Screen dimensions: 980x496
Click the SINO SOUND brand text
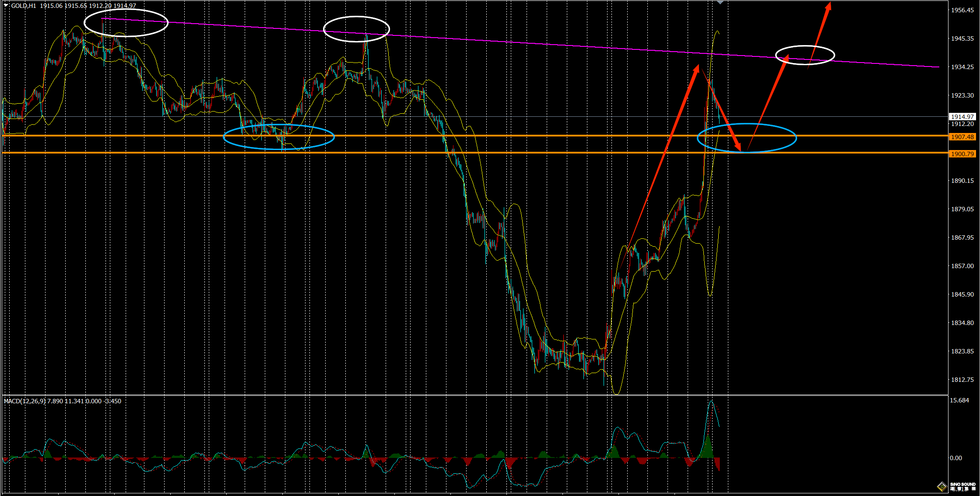963,484
